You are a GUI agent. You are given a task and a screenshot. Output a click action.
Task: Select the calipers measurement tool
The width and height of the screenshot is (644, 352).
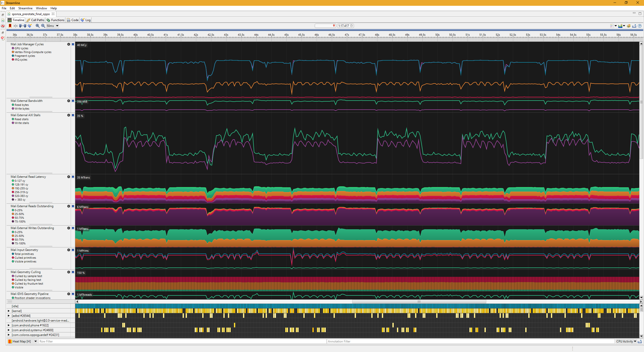[x=23, y=26]
